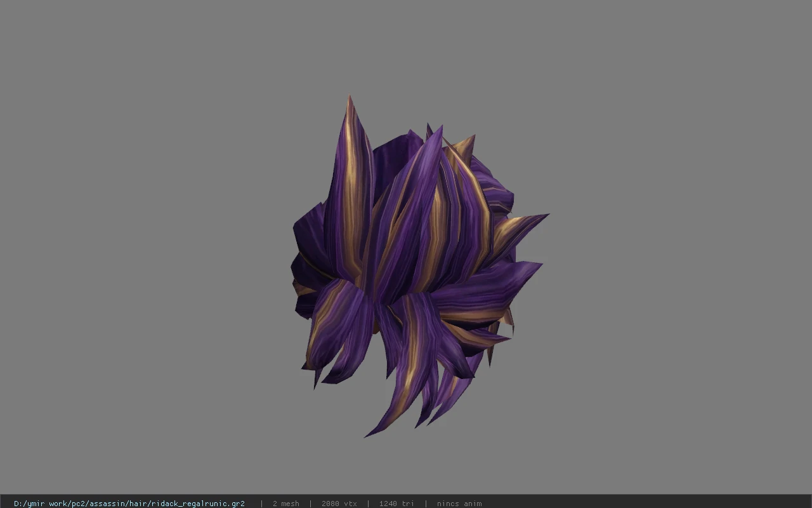Image resolution: width=812 pixels, height=508 pixels.
Task: Click the file path ridack_regalrunic.gr2 in status bar
Action: pyautogui.click(x=129, y=504)
